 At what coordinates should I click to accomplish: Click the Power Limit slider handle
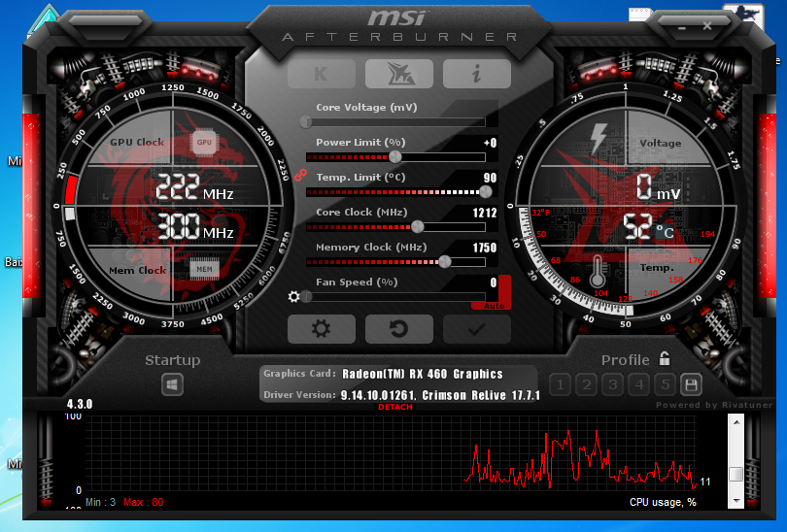pos(395,157)
